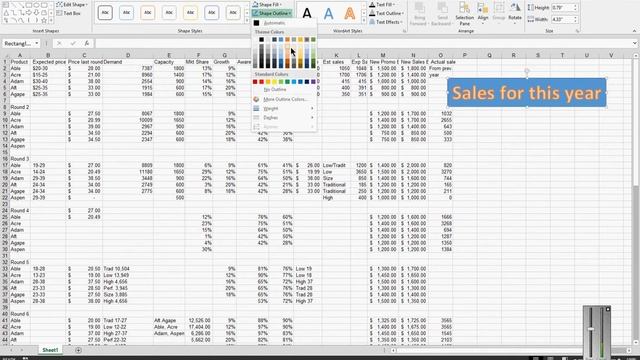
Task: Expand the Dashes submenu
Action: pos(284,118)
